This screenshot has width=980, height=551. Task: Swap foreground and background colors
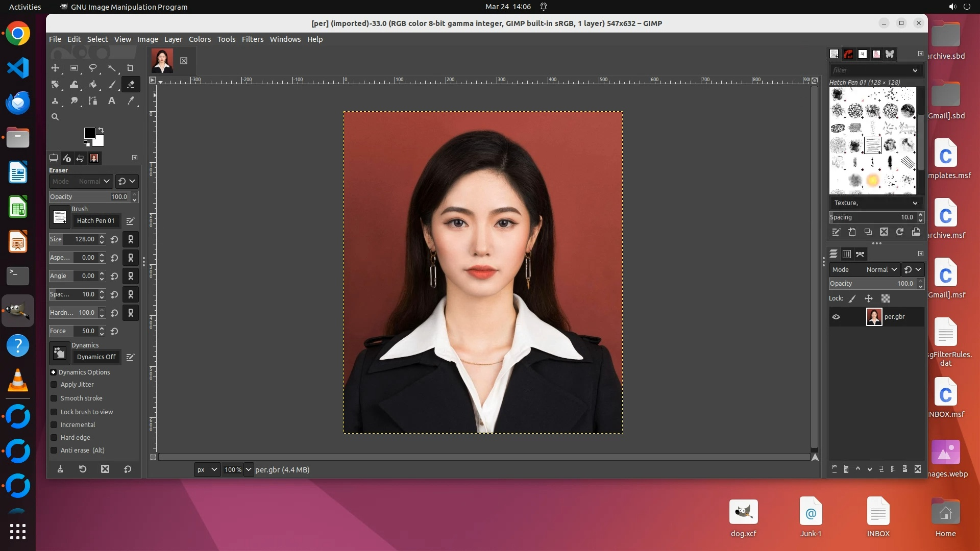[x=101, y=130]
